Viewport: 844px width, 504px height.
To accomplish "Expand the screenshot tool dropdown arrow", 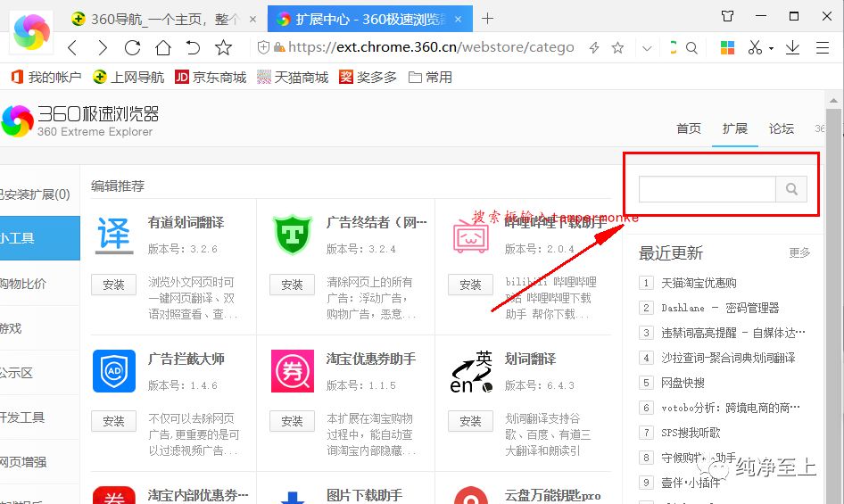I will (x=772, y=48).
